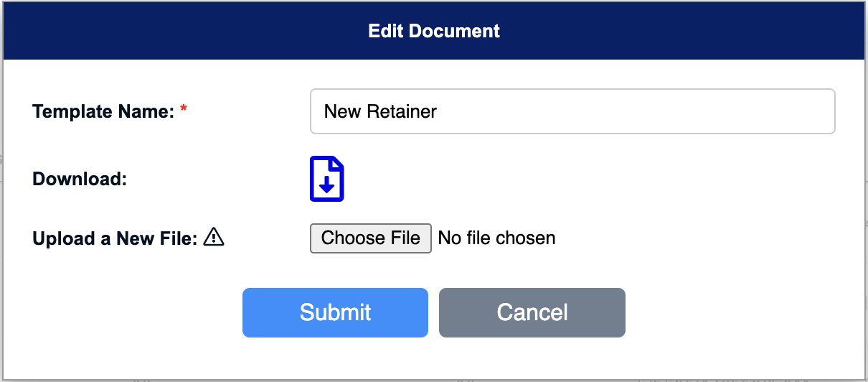Click the warning triangle beside Upload label

214,236
